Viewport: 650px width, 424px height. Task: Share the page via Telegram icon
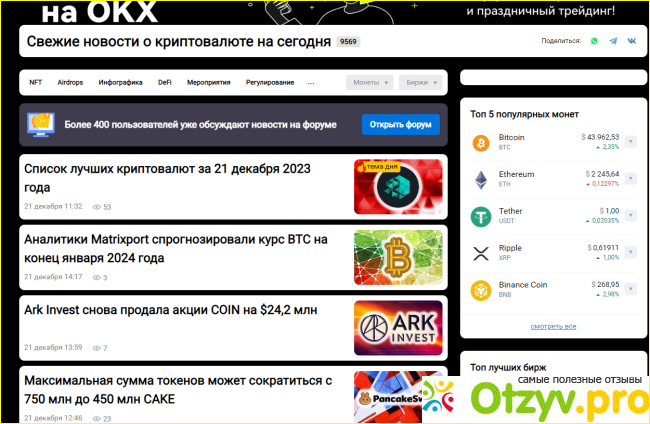coord(613,42)
